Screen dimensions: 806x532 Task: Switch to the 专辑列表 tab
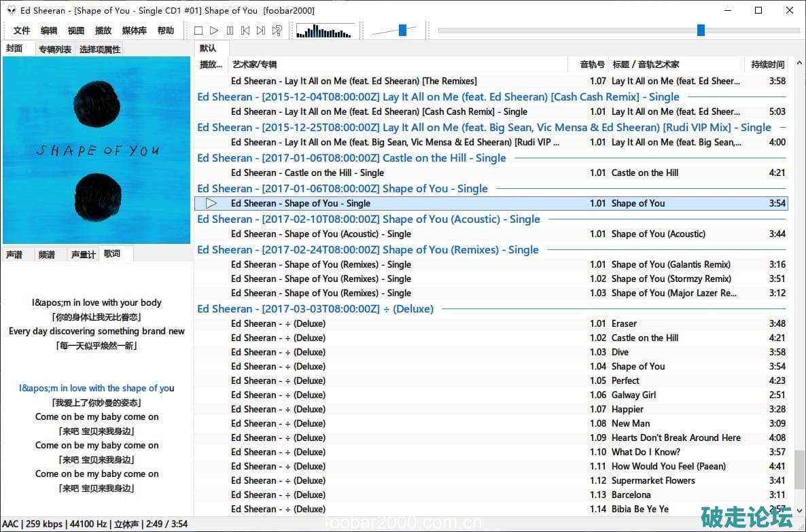click(54, 49)
